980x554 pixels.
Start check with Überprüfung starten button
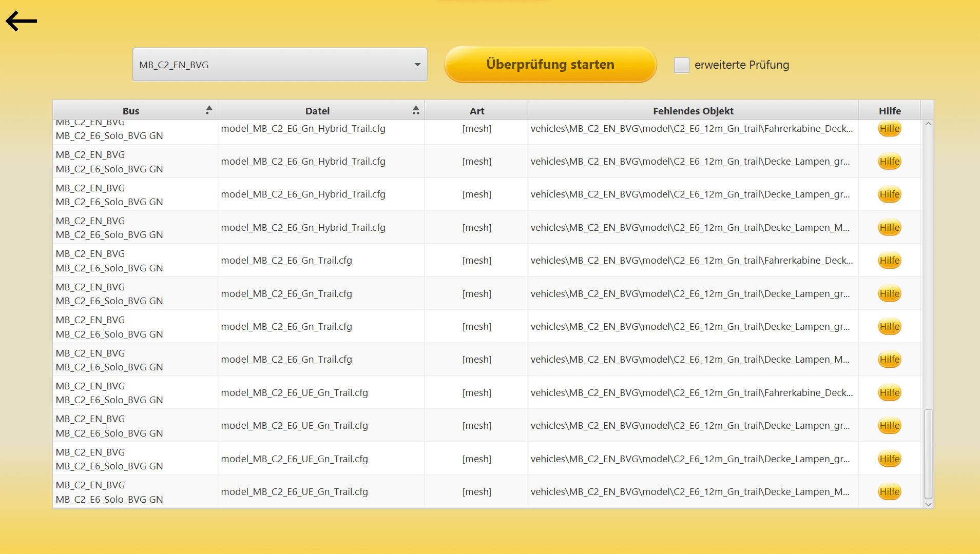click(x=550, y=65)
